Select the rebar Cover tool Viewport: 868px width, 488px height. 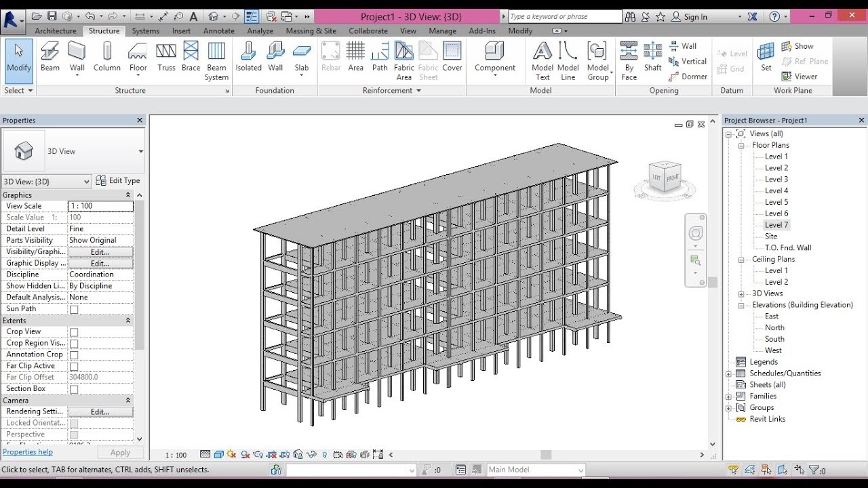tap(452, 56)
